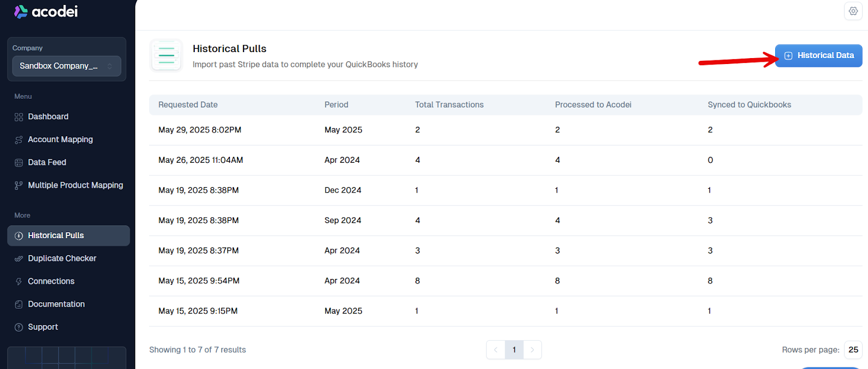Viewport: 868px width, 369px height.
Task: Click the blue Historical Data button
Action: [x=818, y=56]
